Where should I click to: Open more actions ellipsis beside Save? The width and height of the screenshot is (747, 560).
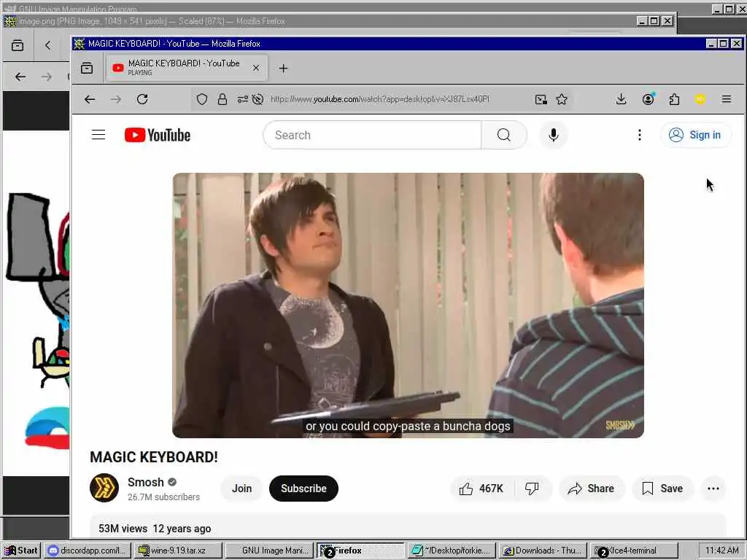[713, 489]
